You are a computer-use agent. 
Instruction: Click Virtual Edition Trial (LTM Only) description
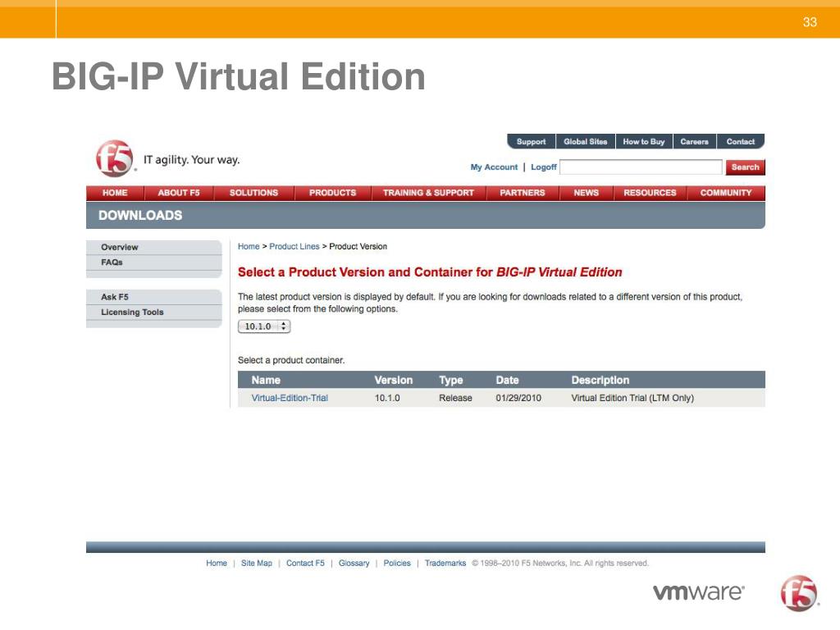[x=632, y=398]
